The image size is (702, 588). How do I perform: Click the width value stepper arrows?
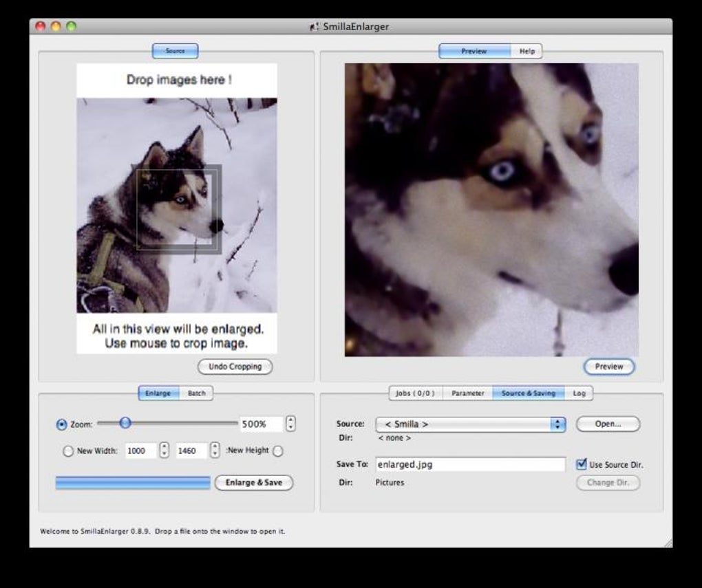click(164, 450)
